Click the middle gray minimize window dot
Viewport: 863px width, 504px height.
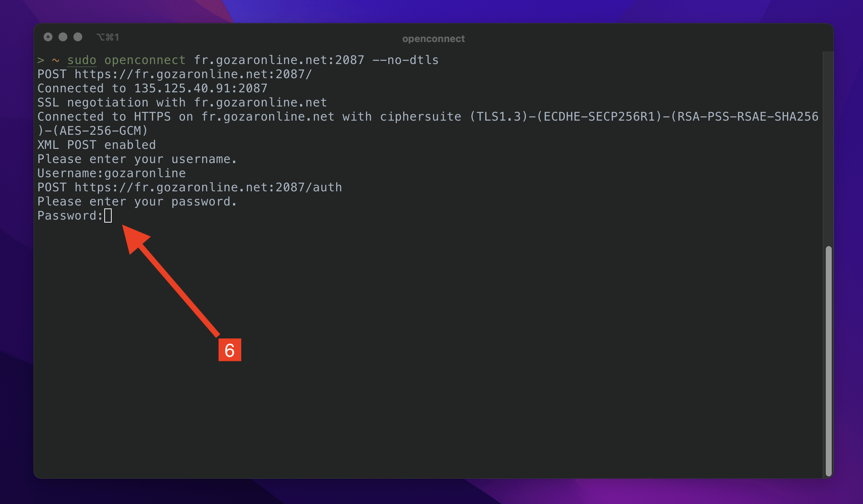(63, 37)
